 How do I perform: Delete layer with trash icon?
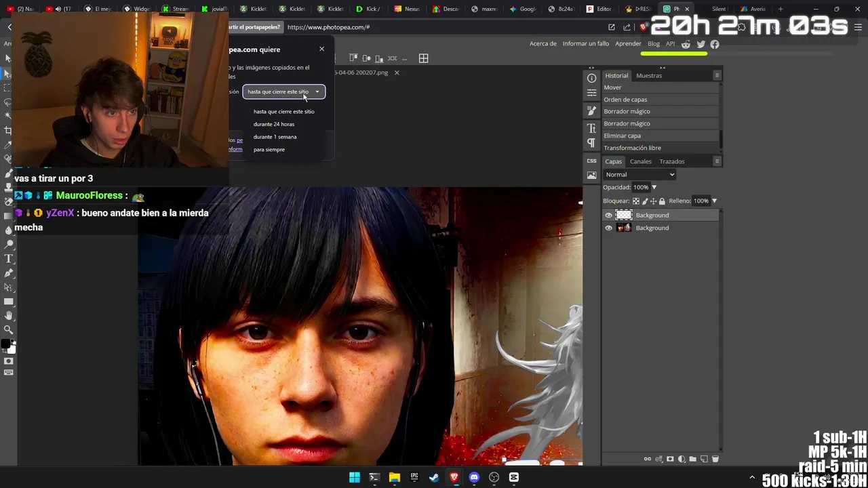(x=715, y=459)
